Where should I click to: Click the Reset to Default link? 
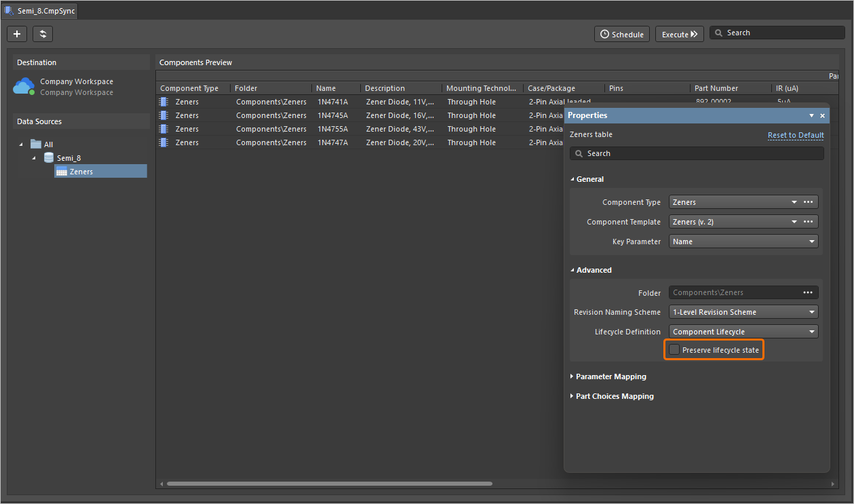point(796,135)
